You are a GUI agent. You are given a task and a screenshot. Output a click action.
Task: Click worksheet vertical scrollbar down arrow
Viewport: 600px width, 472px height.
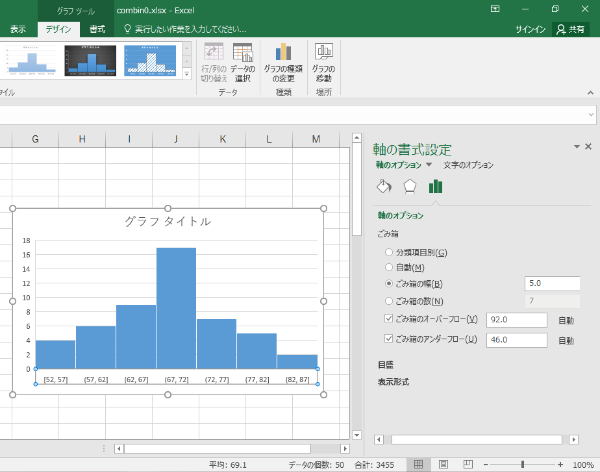(x=357, y=435)
